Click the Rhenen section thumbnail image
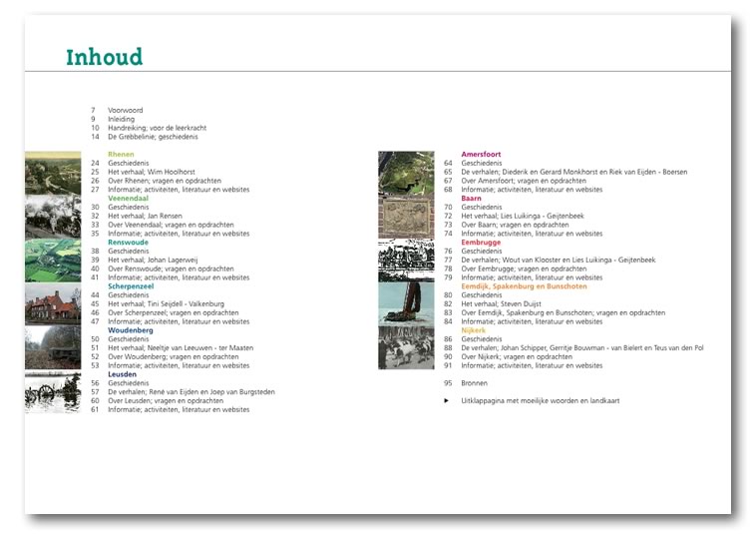The height and width of the screenshot is (534, 756). tap(52, 172)
